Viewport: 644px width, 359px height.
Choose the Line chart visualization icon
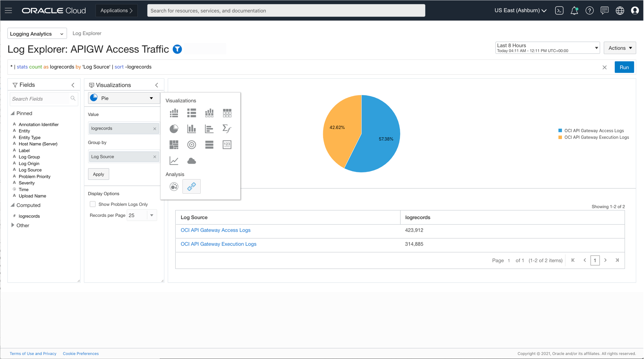[174, 161]
